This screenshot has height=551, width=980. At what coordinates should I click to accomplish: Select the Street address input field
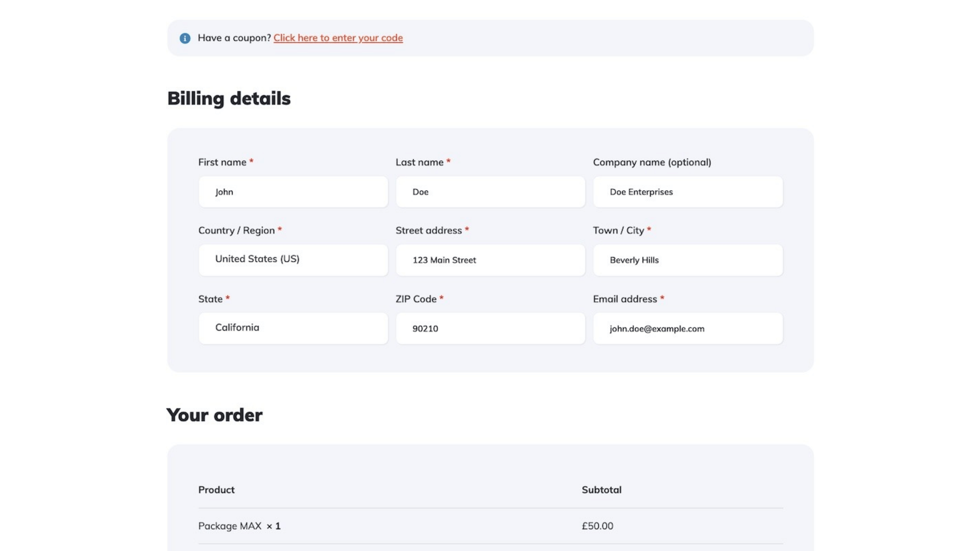(490, 260)
